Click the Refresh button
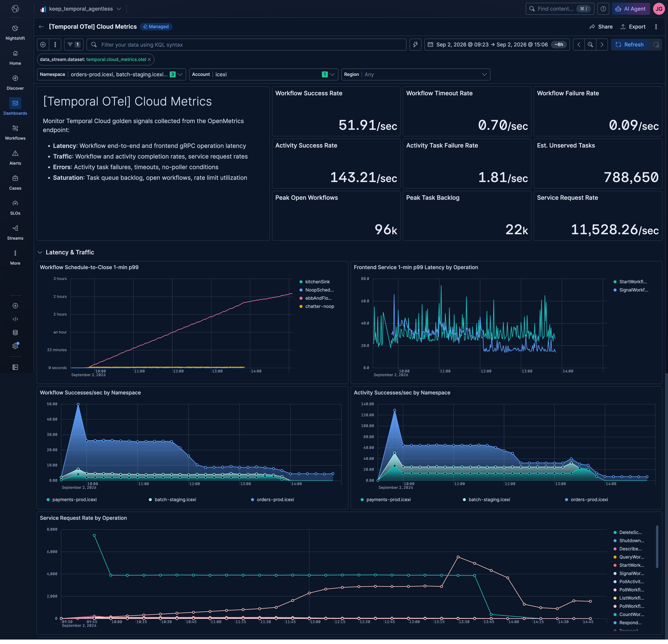This screenshot has height=644, width=668. tap(630, 45)
